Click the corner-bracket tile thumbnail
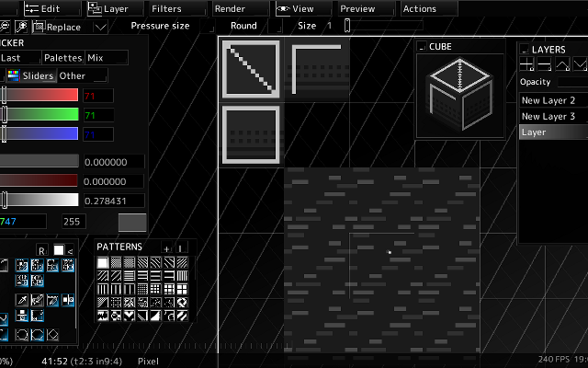588x368 pixels. pos(317,70)
